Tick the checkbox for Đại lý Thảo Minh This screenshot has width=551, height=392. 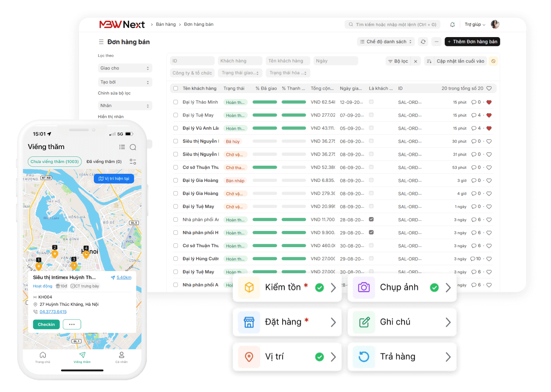click(x=176, y=102)
